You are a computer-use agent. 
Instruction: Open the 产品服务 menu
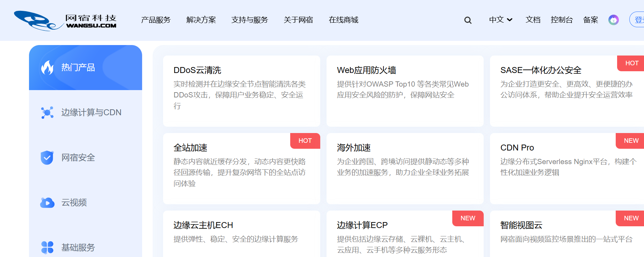point(156,20)
